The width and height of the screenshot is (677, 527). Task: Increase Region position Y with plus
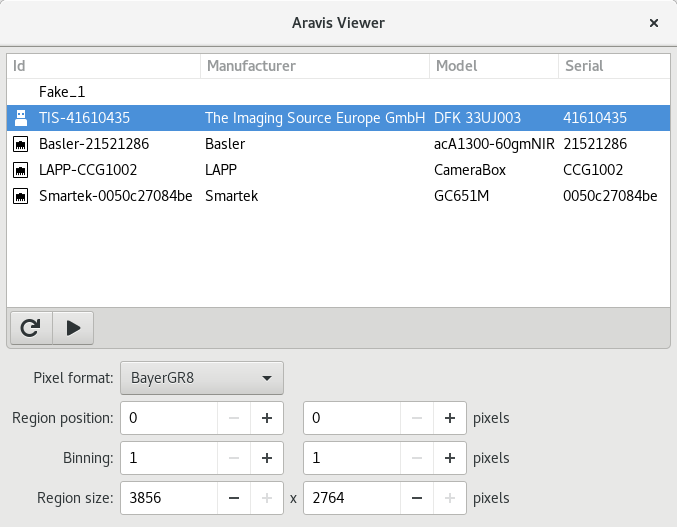coord(450,418)
